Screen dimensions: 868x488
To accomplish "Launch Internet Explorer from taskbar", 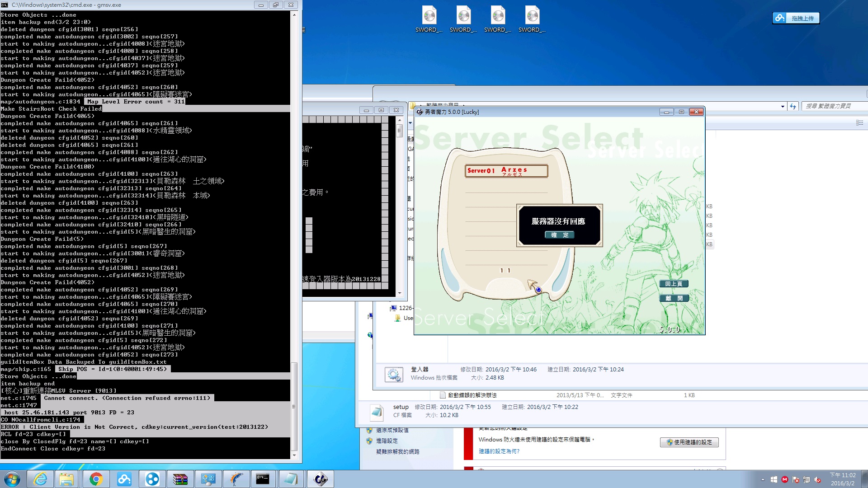I will (40, 479).
